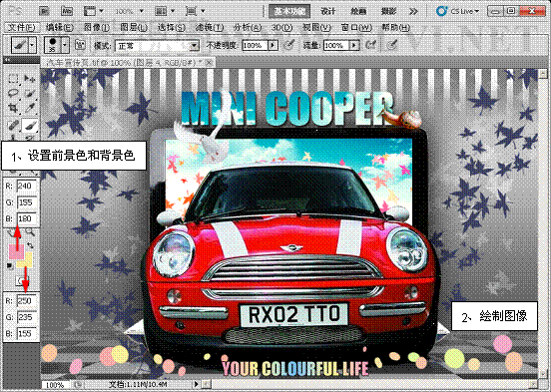The width and height of the screenshot is (551, 392).
Task: Toggle tablet pressure for opacity
Action: pos(288,45)
